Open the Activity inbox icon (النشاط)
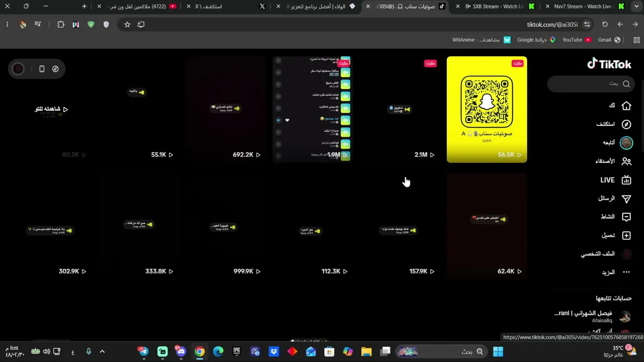 coord(626,217)
